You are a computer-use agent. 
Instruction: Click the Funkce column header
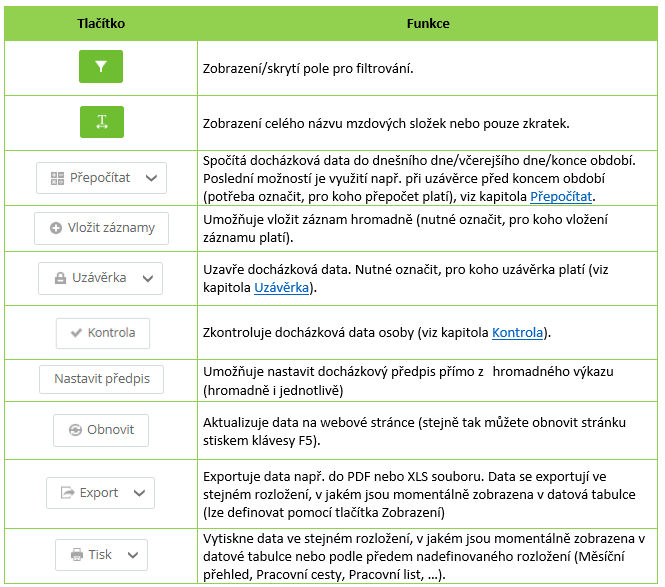428,22
